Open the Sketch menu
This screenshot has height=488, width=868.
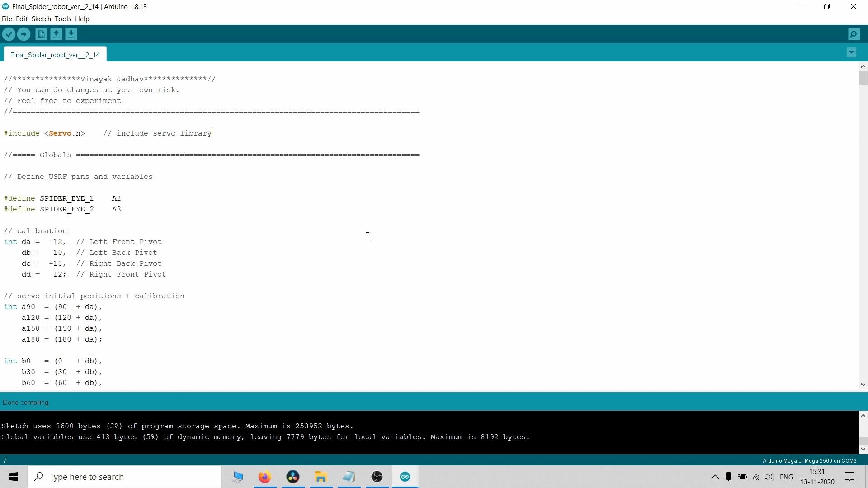(41, 19)
